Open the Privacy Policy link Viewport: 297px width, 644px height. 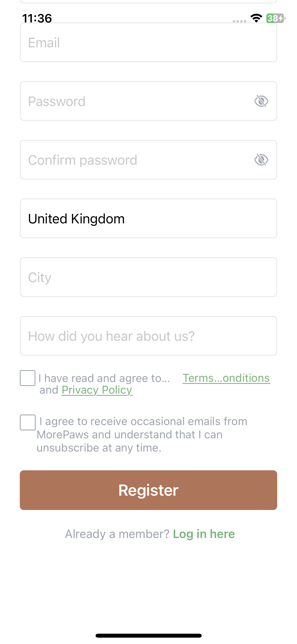coord(97,390)
